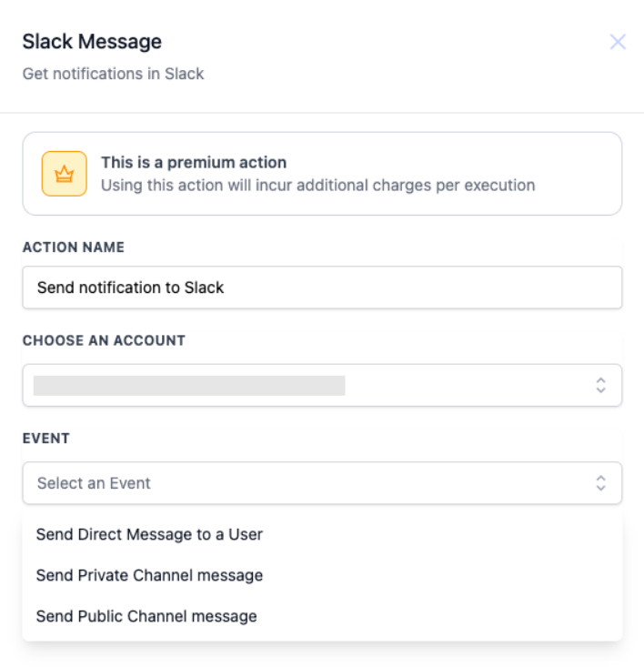Viewport: 644px width, 667px height.
Task: Click the Slack Message panel title
Action: 92,42
